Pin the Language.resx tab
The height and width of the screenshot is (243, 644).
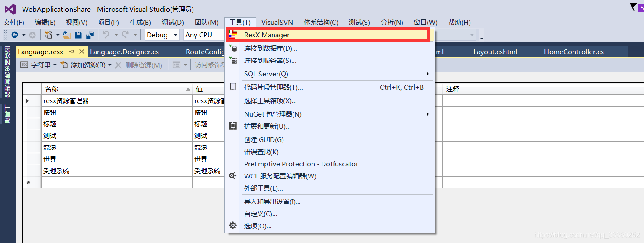(72, 52)
